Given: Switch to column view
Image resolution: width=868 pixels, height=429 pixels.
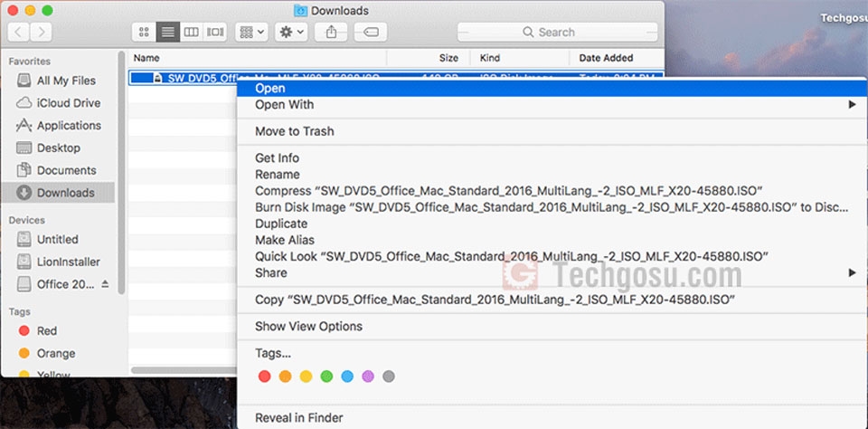Looking at the screenshot, I should click(192, 32).
